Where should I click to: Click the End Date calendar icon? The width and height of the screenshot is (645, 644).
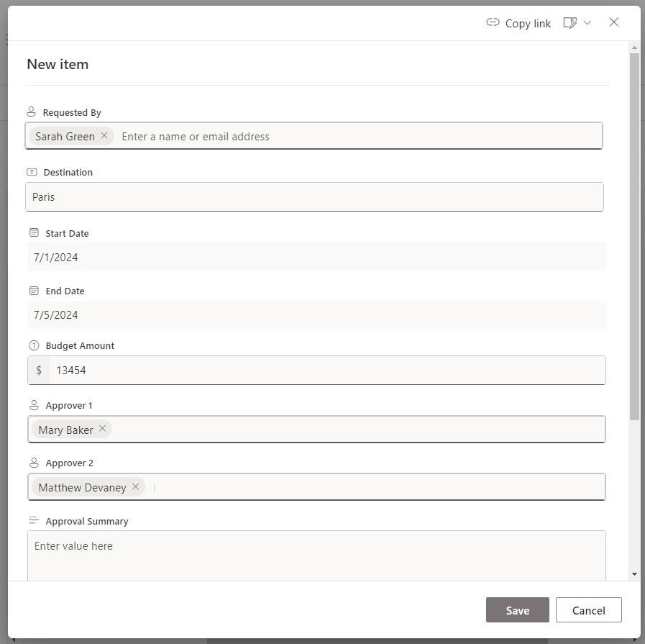[x=34, y=291]
